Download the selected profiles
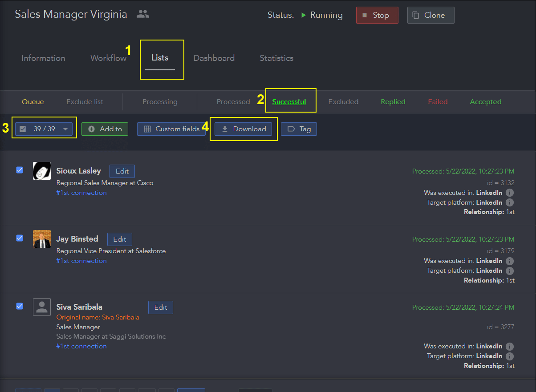This screenshot has height=392, width=536. (x=243, y=129)
